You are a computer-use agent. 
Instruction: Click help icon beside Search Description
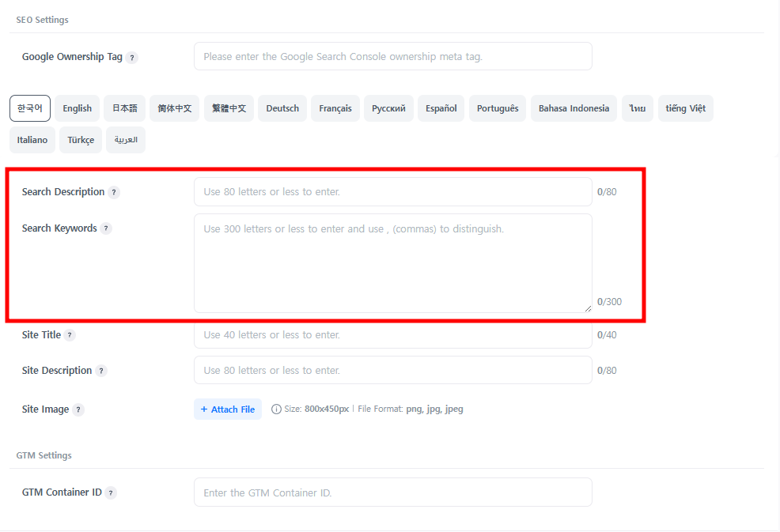click(x=114, y=192)
